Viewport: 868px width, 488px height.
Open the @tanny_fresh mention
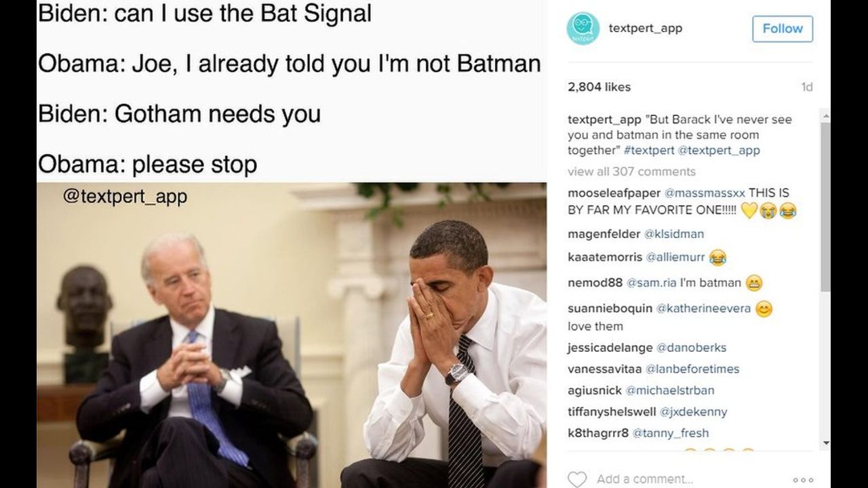pos(671,433)
